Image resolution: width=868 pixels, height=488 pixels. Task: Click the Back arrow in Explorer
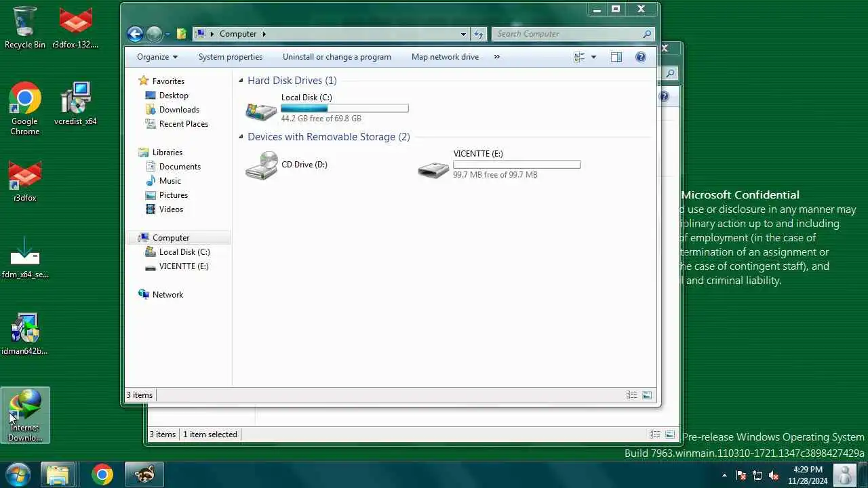tap(135, 34)
